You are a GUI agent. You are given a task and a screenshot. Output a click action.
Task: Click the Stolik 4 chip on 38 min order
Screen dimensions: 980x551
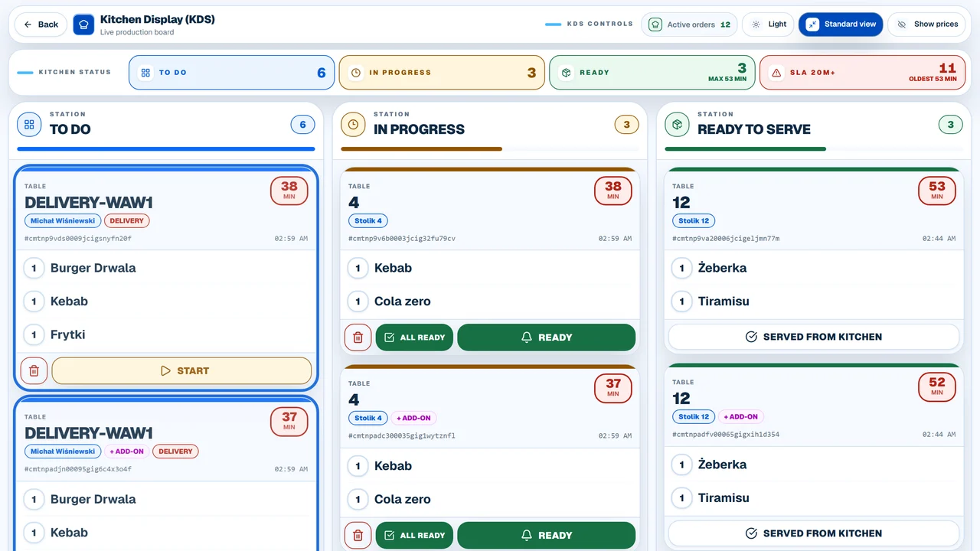tap(368, 220)
